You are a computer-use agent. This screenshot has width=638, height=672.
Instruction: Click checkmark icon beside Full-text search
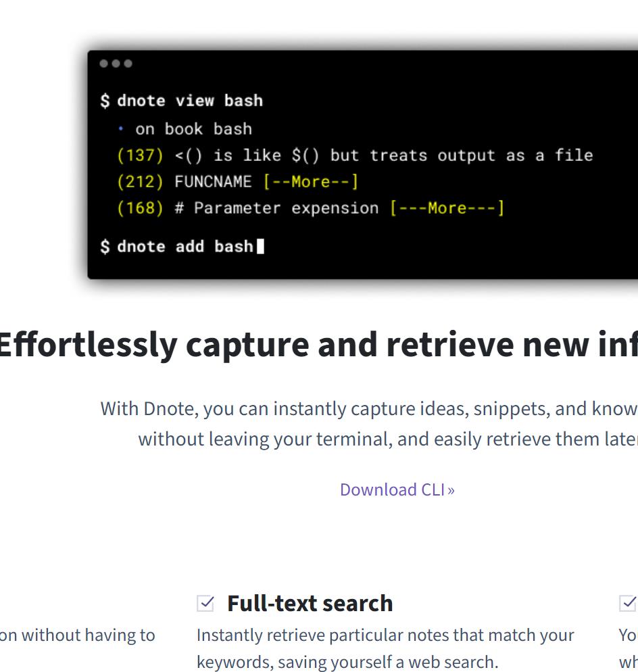pos(205,603)
